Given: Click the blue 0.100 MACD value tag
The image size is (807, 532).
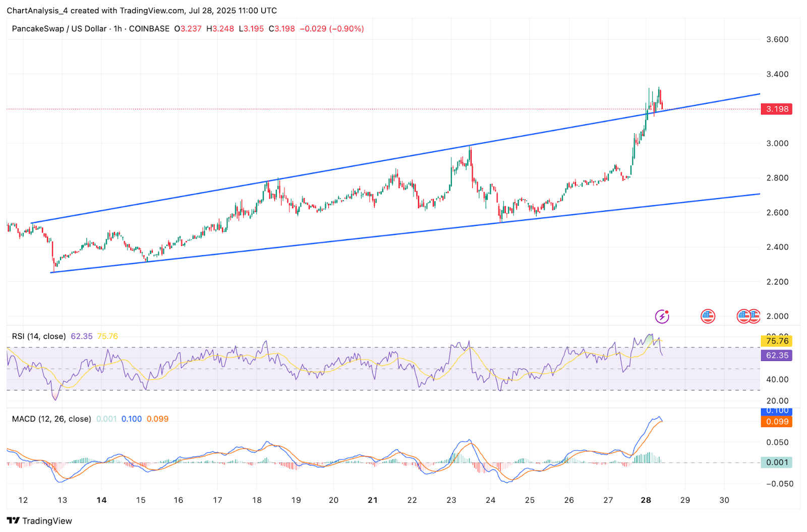Looking at the screenshot, I should pyautogui.click(x=776, y=411).
